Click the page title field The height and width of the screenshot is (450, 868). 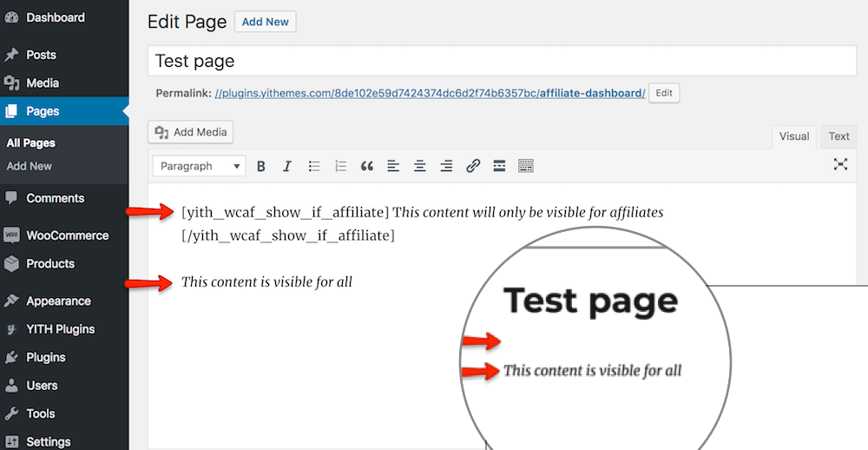click(x=502, y=62)
